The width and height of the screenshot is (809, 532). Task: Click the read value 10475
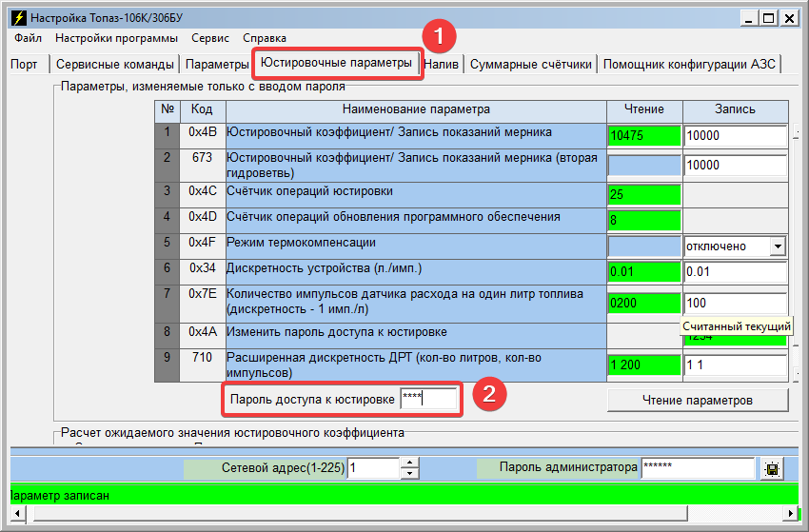click(x=644, y=136)
